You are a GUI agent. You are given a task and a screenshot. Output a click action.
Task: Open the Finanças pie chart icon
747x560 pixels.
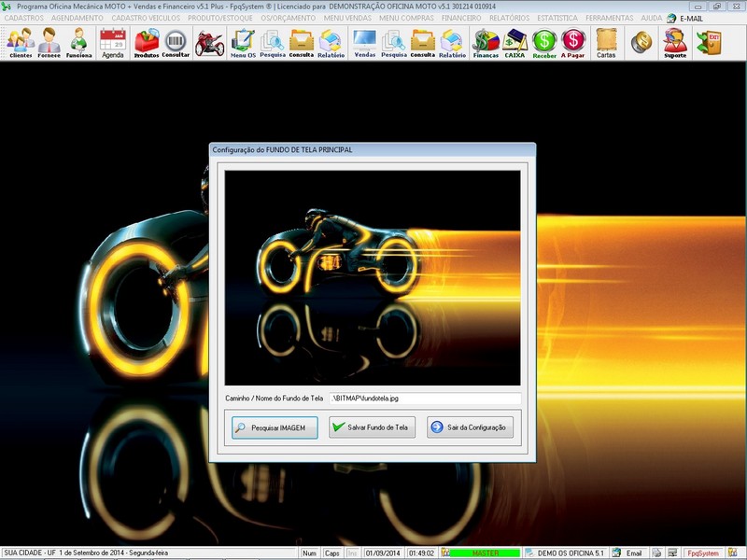coord(486,43)
